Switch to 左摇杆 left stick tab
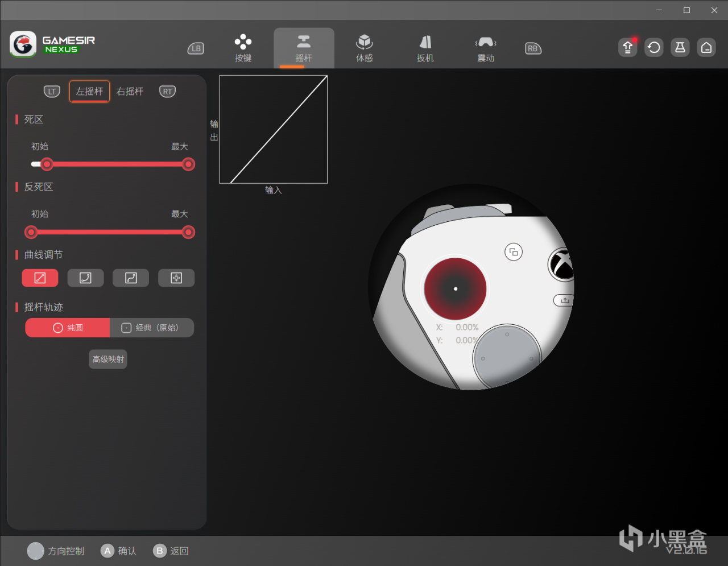This screenshot has width=728, height=566. tap(89, 91)
